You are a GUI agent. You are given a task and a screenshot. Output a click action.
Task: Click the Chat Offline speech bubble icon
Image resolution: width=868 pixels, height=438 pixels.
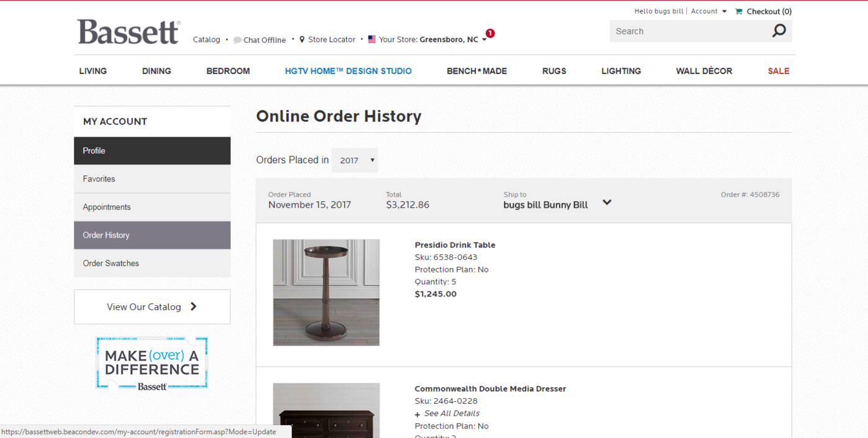click(238, 39)
